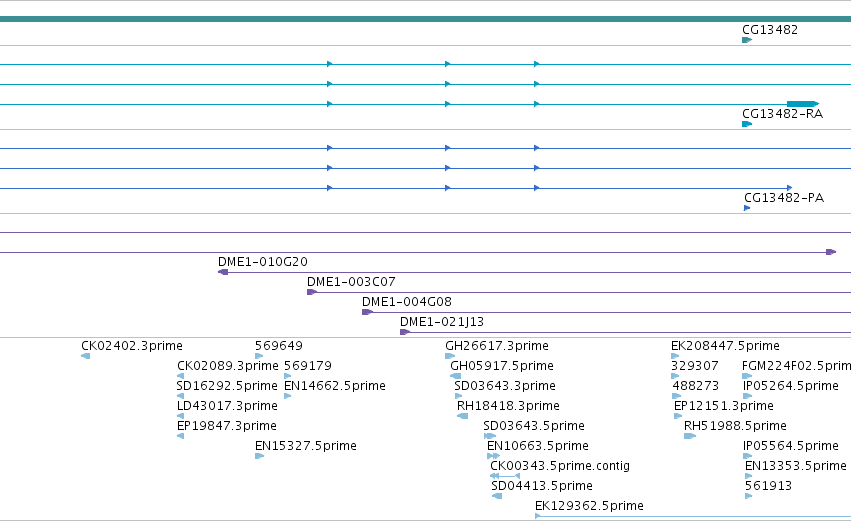Click the 561913 feature label

(769, 487)
